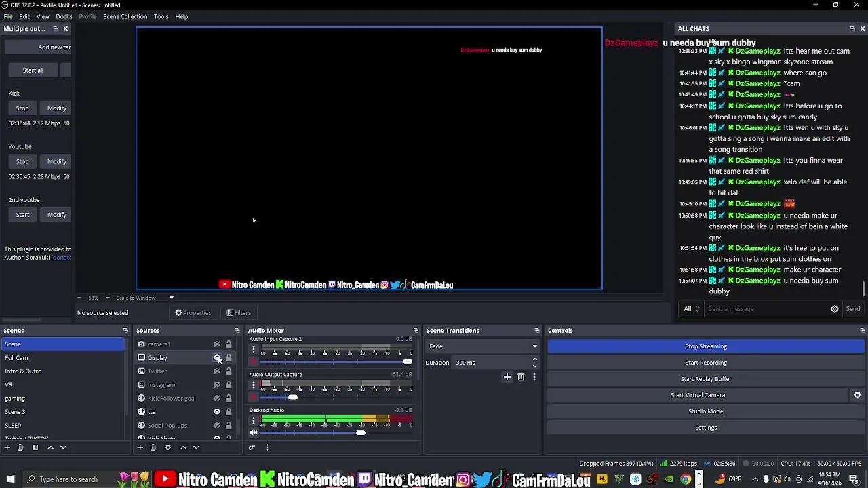
Task: Open the File menu
Action: click(8, 16)
